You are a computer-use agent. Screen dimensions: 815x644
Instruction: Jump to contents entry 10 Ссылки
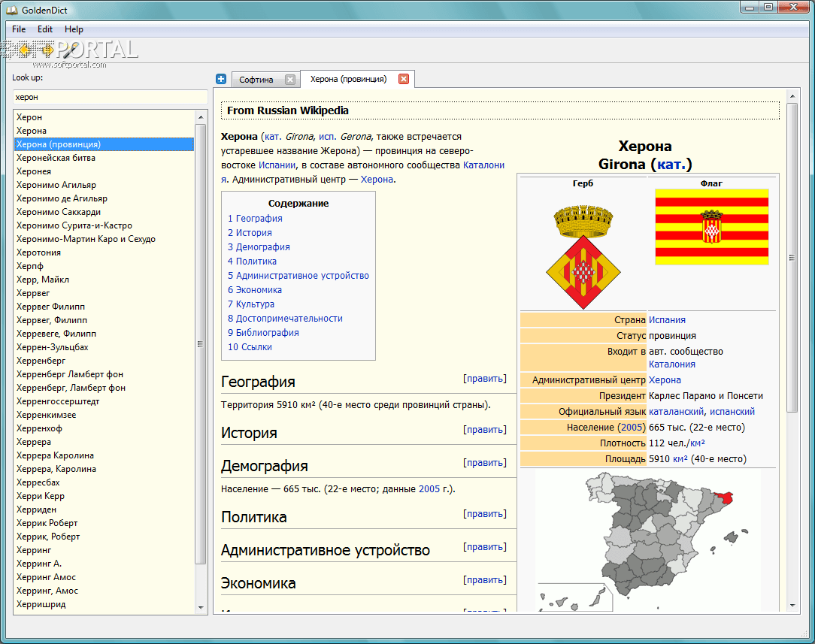pos(250,347)
